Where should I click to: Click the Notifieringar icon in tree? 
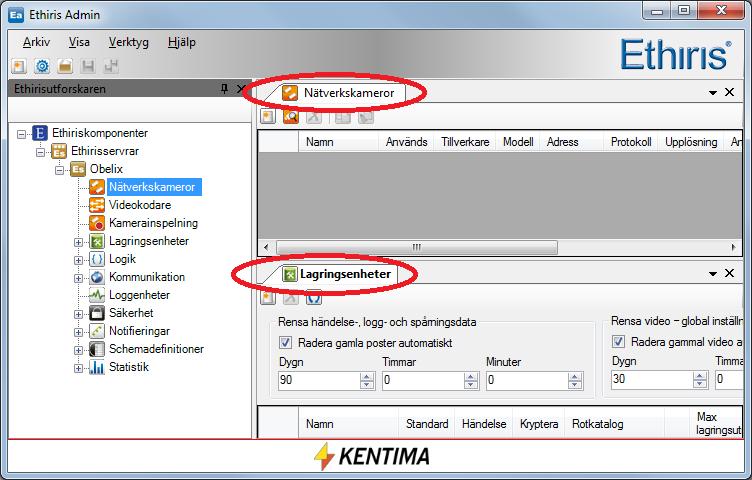[x=97, y=331]
